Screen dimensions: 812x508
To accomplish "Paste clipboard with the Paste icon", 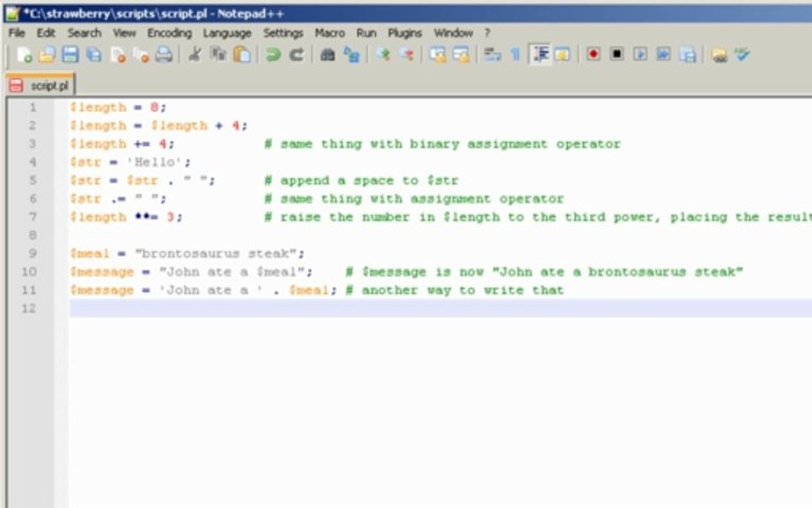I will pyautogui.click(x=242, y=54).
